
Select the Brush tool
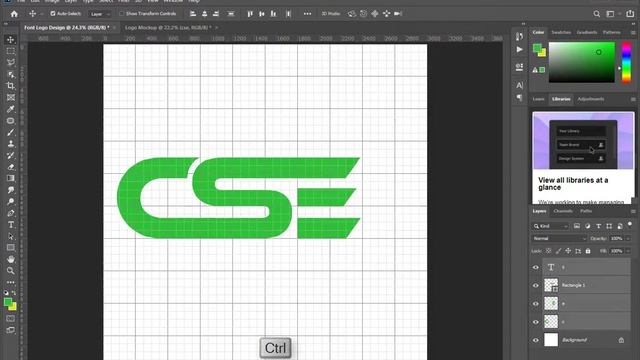coord(11,132)
